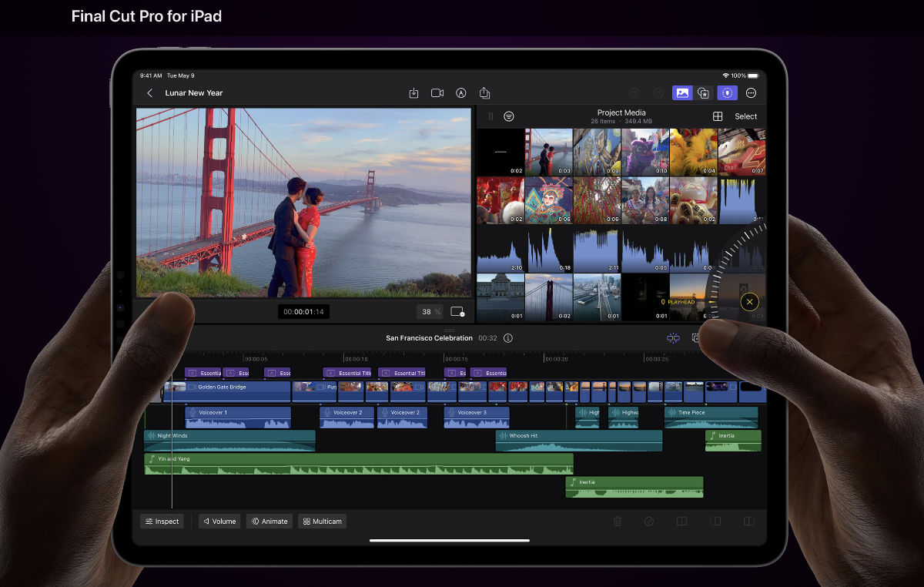The height and width of the screenshot is (587, 924).
Task: Click the 00:00:20 mark on timeline ruler
Action: [x=556, y=359]
